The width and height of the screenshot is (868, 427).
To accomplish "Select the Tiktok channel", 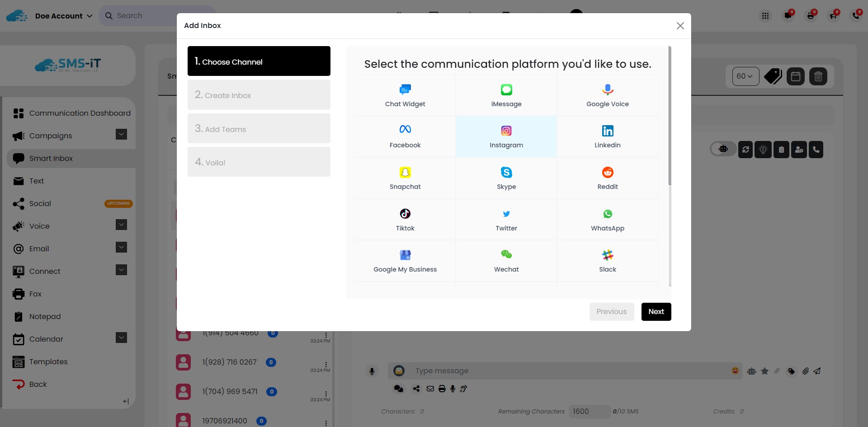I will (405, 220).
